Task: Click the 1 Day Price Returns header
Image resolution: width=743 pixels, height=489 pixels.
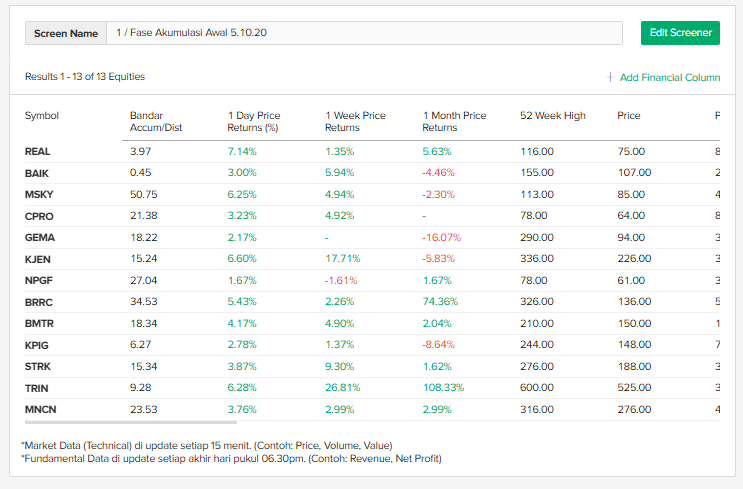Action: click(254, 121)
